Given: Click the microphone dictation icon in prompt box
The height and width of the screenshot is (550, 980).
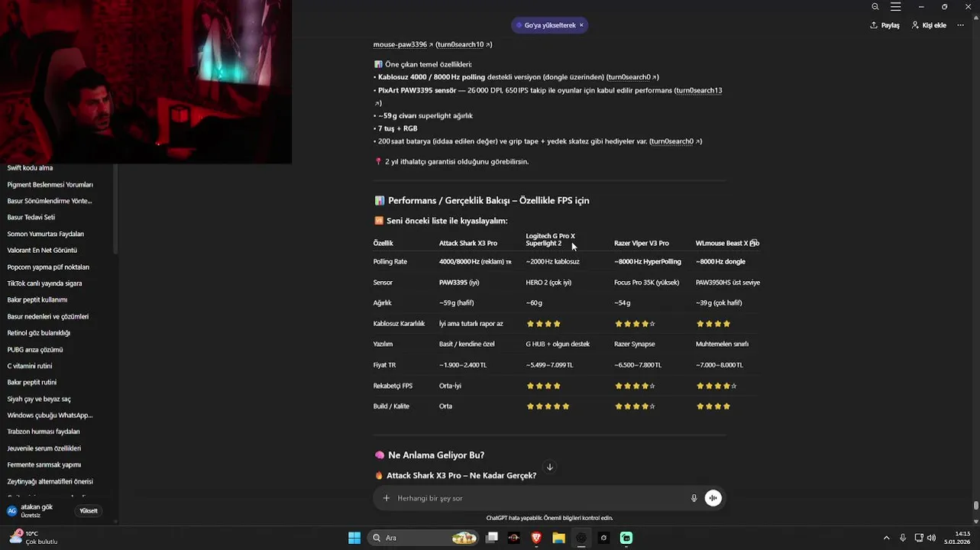Looking at the screenshot, I should tap(694, 498).
